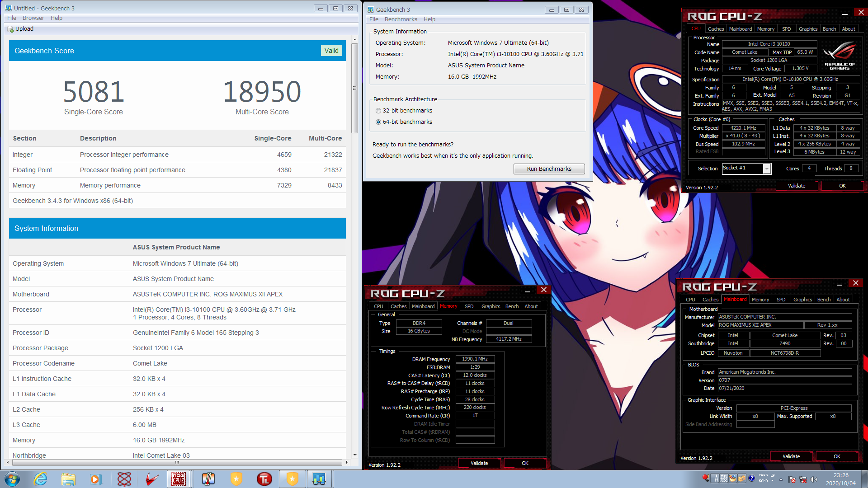Viewport: 868px width, 488px height.
Task: Click the taskbar clock showing 23:26
Action: (841, 479)
